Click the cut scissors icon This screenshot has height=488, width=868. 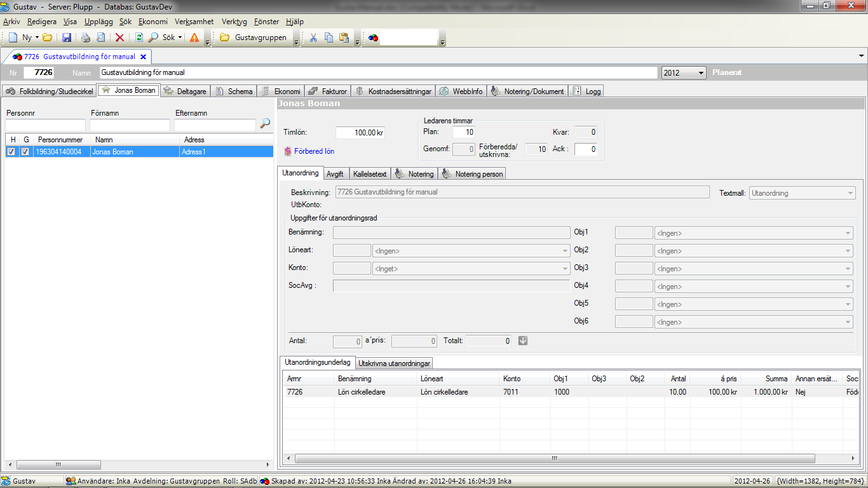313,37
